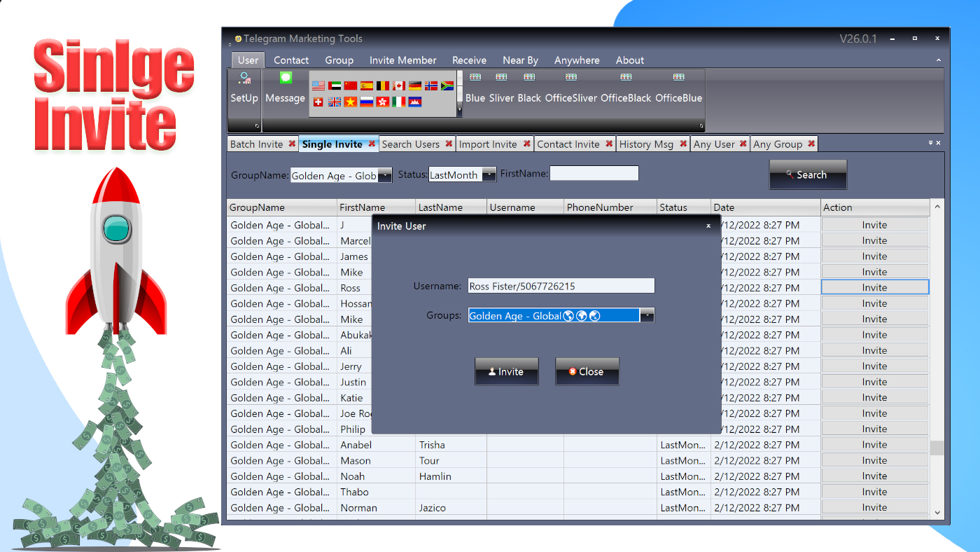The image size is (980, 552).
Task: Open the Invite Member menu
Action: pos(402,60)
